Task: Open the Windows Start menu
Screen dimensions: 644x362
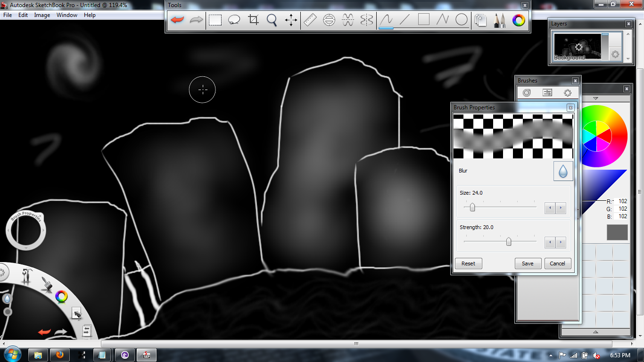Action: point(12,354)
